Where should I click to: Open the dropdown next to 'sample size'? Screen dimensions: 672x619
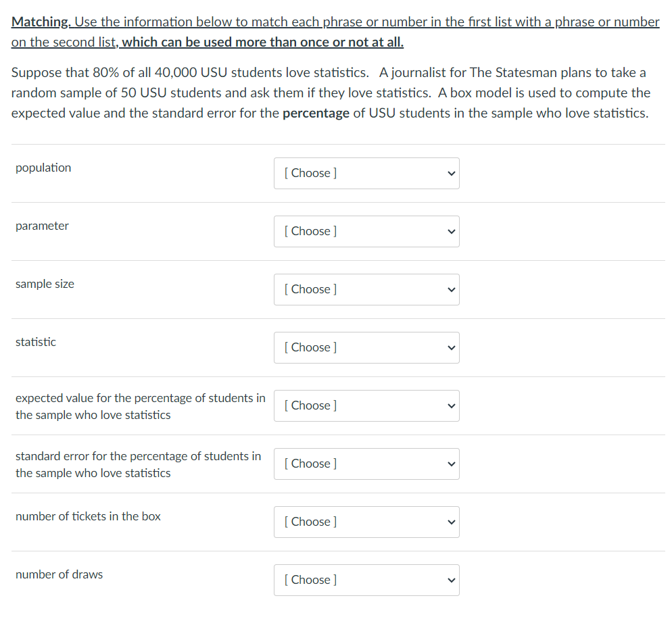click(366, 289)
